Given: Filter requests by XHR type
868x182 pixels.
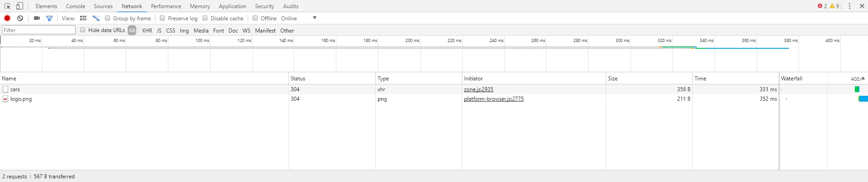Looking at the screenshot, I should (147, 31).
